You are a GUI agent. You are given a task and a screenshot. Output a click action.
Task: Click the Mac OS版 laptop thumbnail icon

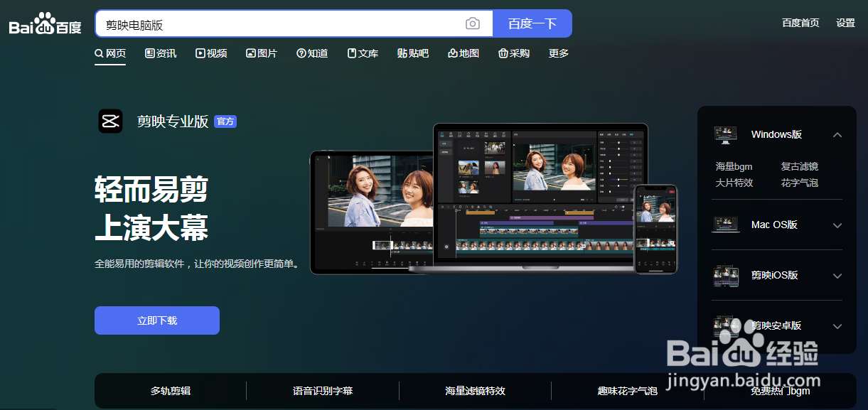[726, 225]
